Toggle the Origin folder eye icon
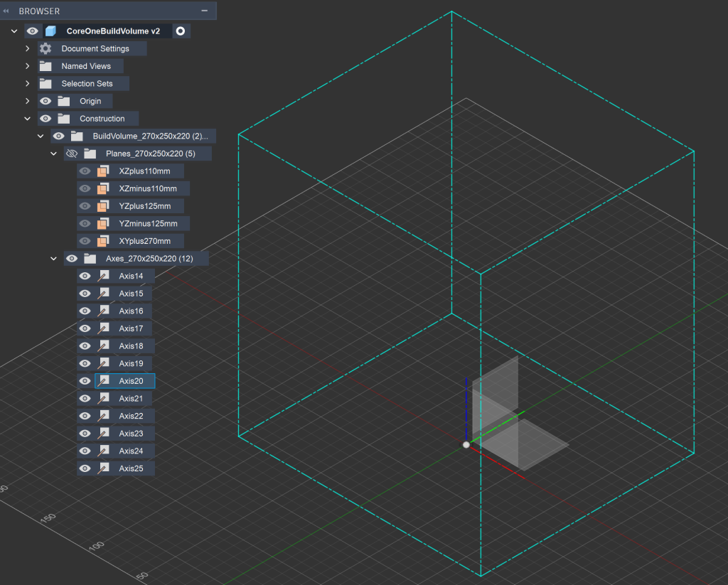Viewport: 728px width, 585px height. pos(45,101)
